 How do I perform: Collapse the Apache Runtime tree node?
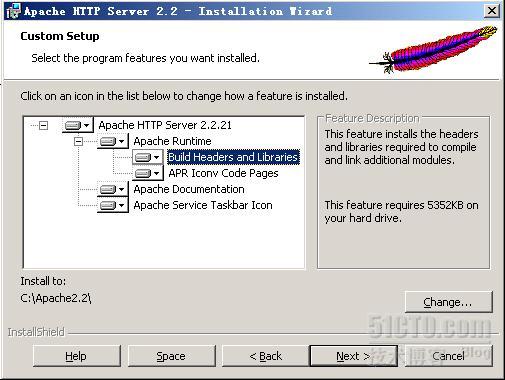coord(79,141)
